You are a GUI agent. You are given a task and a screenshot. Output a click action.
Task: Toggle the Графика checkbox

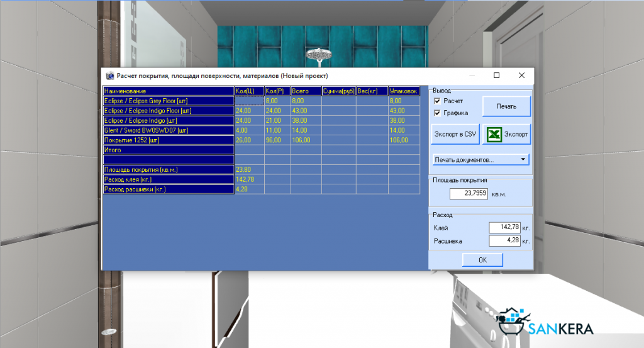437,113
